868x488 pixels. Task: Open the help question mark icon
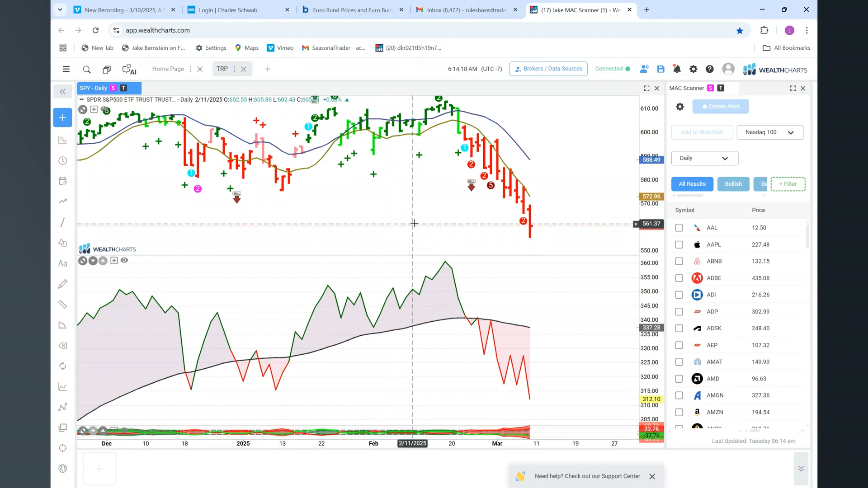709,69
